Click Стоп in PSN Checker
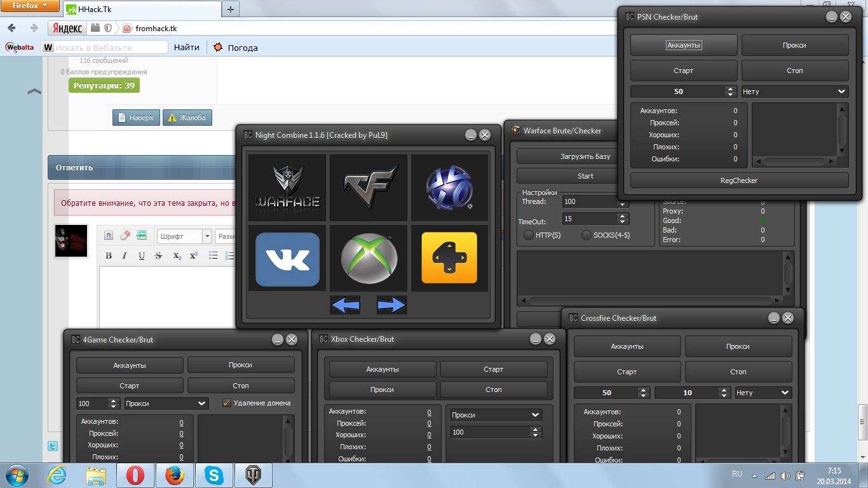The width and height of the screenshot is (868, 488). pyautogui.click(x=795, y=71)
